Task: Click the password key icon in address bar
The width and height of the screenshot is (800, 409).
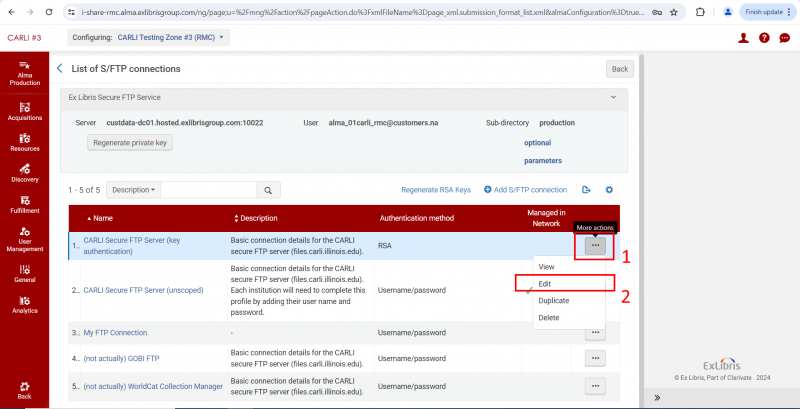Action: [x=657, y=12]
